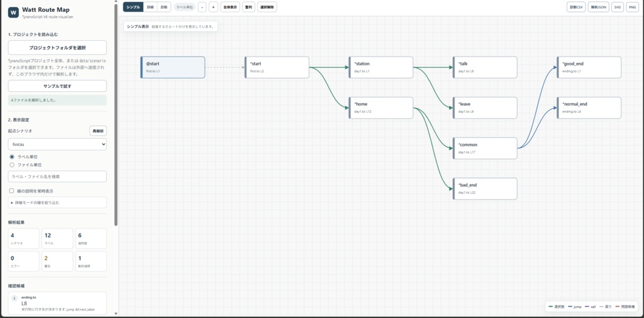Viewport: 644px width, 318px height.
Task: Click the シナリオ count card showing 4
Action: [x=24, y=239]
